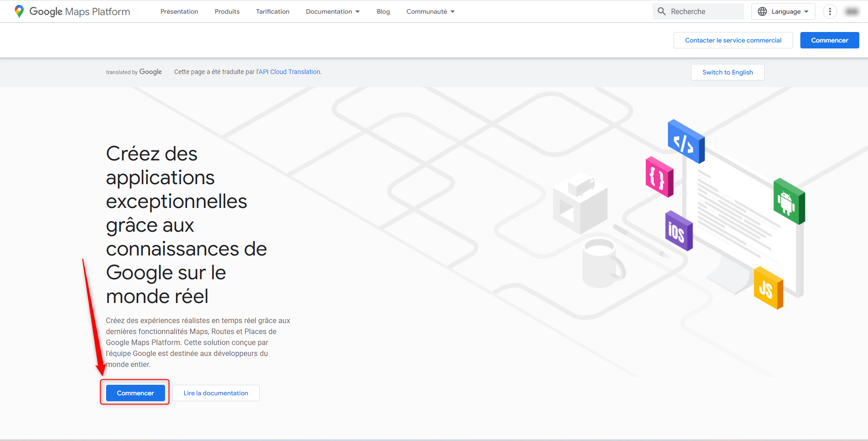Open the l'API Cloud Translation link

289,72
